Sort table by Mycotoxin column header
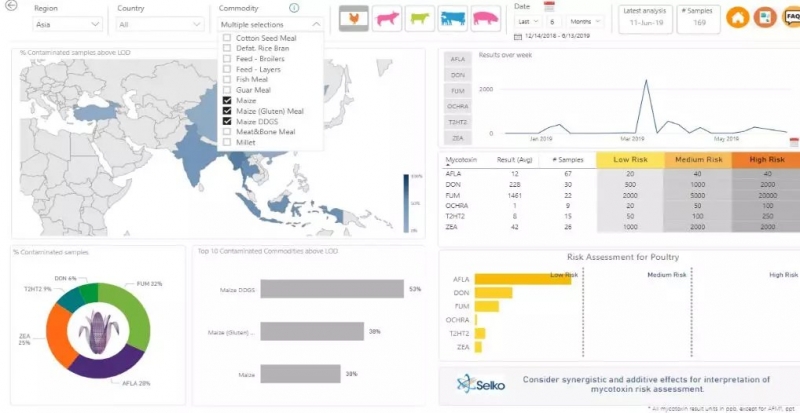This screenshot has width=800, height=413. tap(461, 160)
